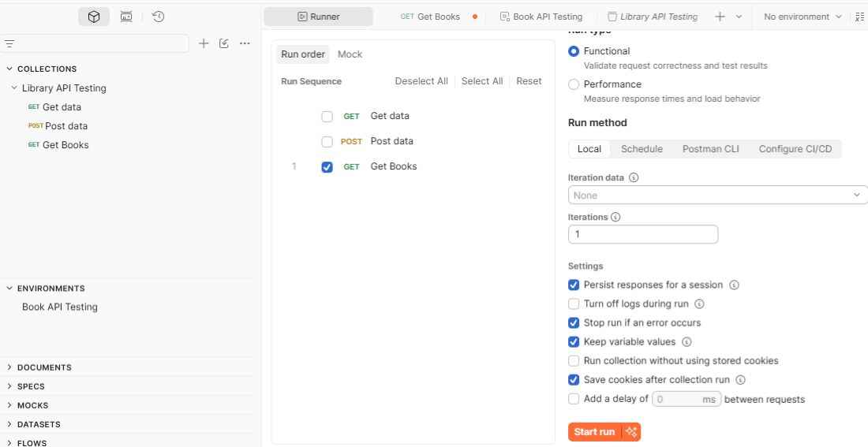The width and height of the screenshot is (868, 447).
Task: Uncheck the Get Books request checkbox
Action: click(x=327, y=167)
